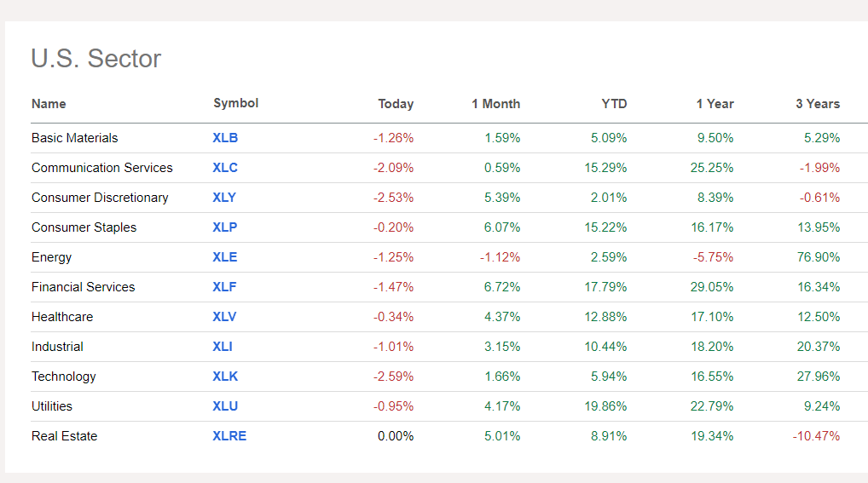Open the XLB symbol link
Image resolution: width=868 pixels, height=483 pixels.
(x=225, y=138)
